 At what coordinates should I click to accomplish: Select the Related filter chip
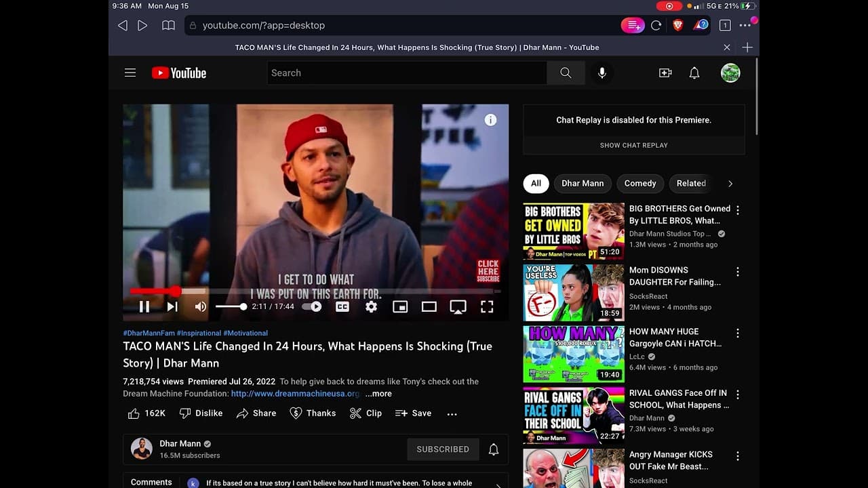point(691,183)
